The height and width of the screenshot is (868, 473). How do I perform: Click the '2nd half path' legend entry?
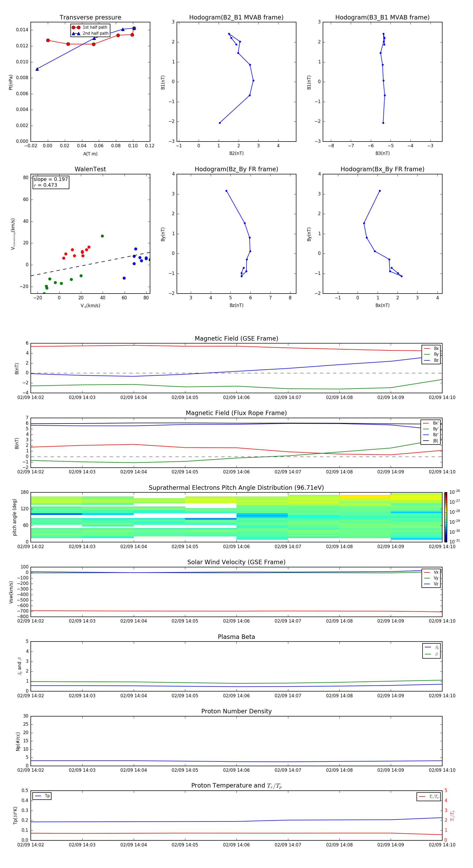click(x=90, y=33)
